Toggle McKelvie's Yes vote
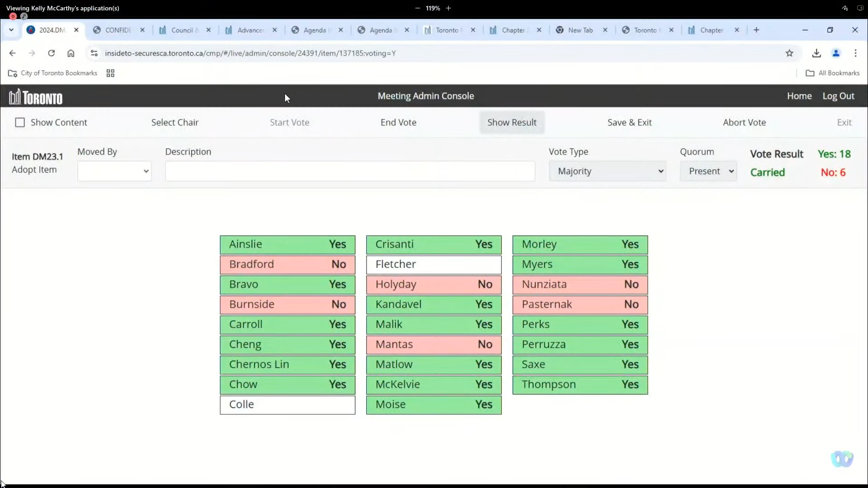 434,385
